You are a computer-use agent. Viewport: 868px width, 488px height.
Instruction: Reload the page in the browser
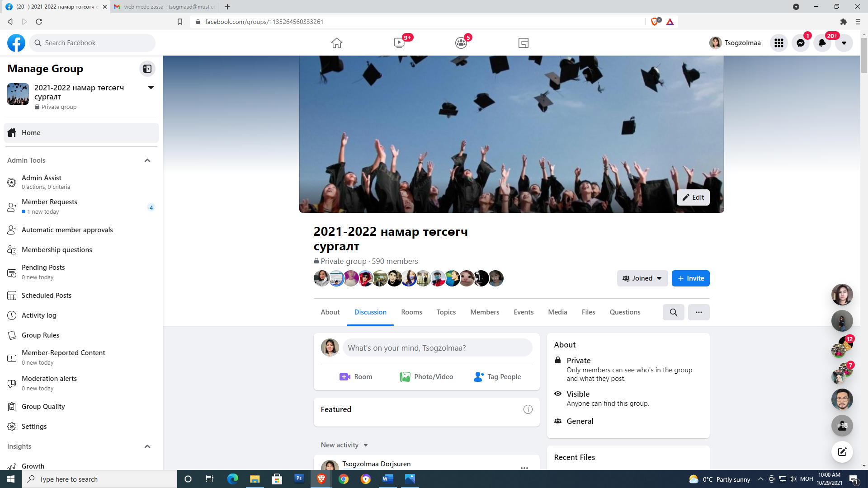point(39,22)
